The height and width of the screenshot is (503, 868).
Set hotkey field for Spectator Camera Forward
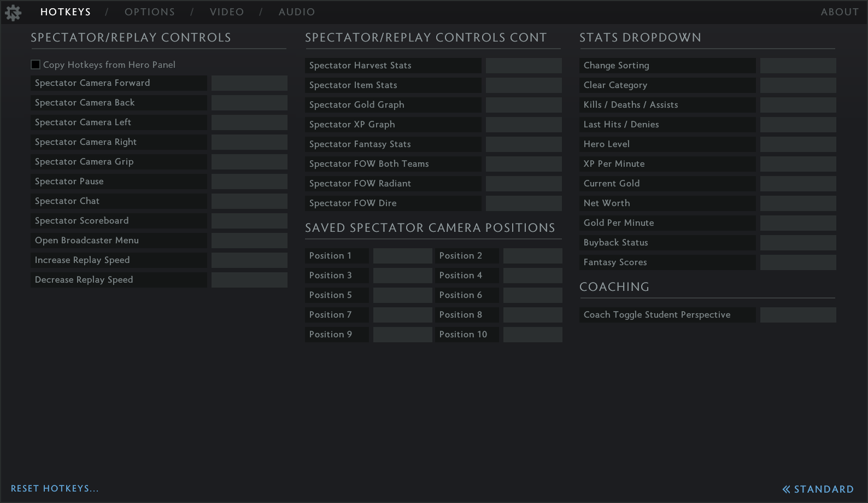pos(249,83)
